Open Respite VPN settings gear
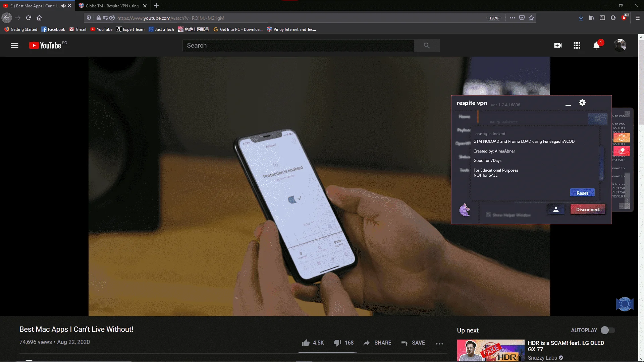 (582, 103)
